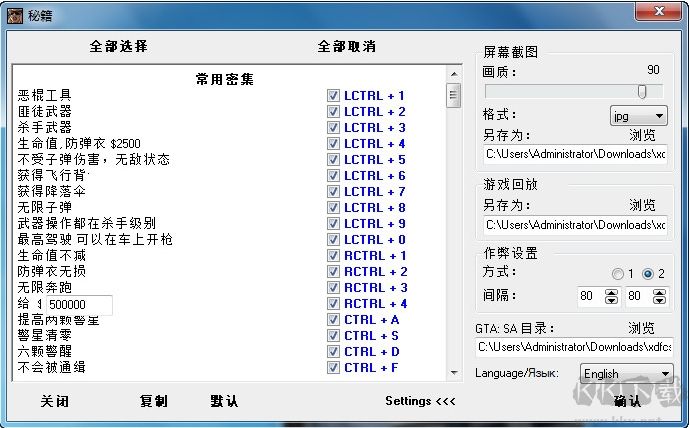Click the game replay save path field
Screen dimensions: 689x428
575,225
